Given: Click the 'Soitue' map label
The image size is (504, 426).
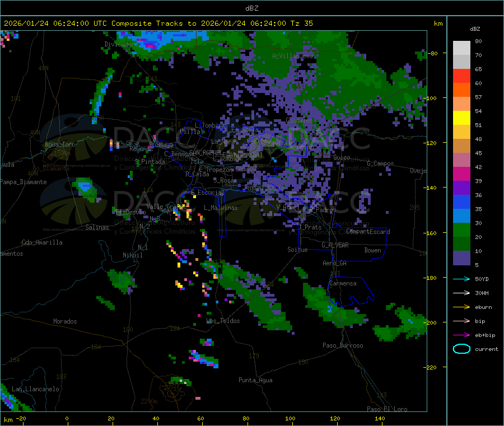Looking at the screenshot, I should point(297,250).
